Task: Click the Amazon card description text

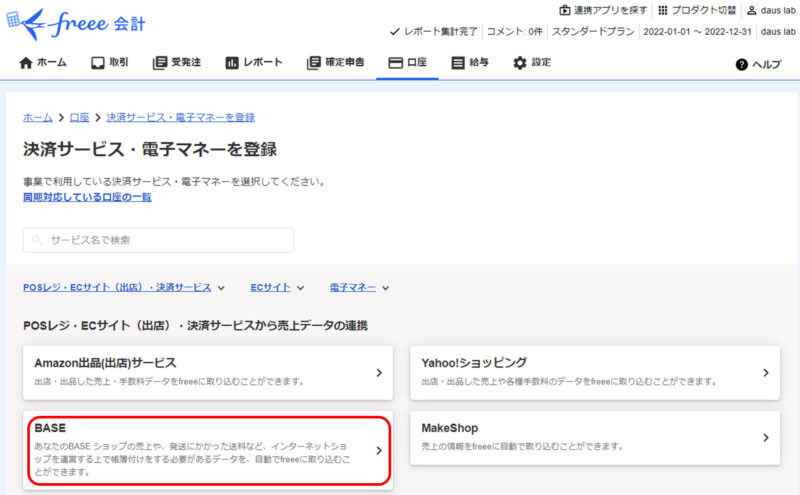Action: 169,381
